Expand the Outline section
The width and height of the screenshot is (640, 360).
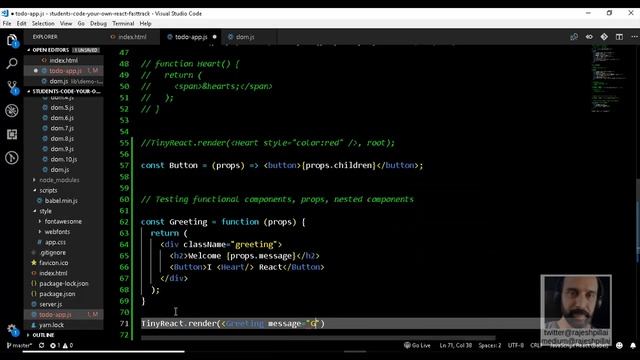tap(64, 335)
